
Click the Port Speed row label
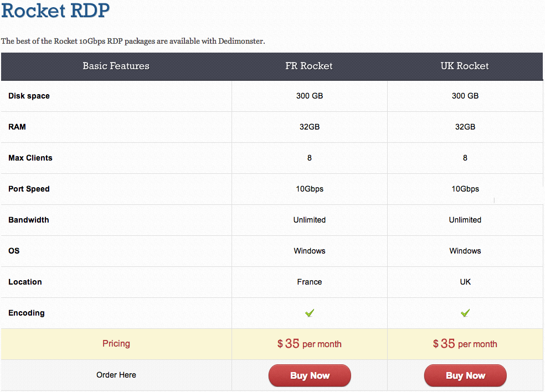point(29,189)
